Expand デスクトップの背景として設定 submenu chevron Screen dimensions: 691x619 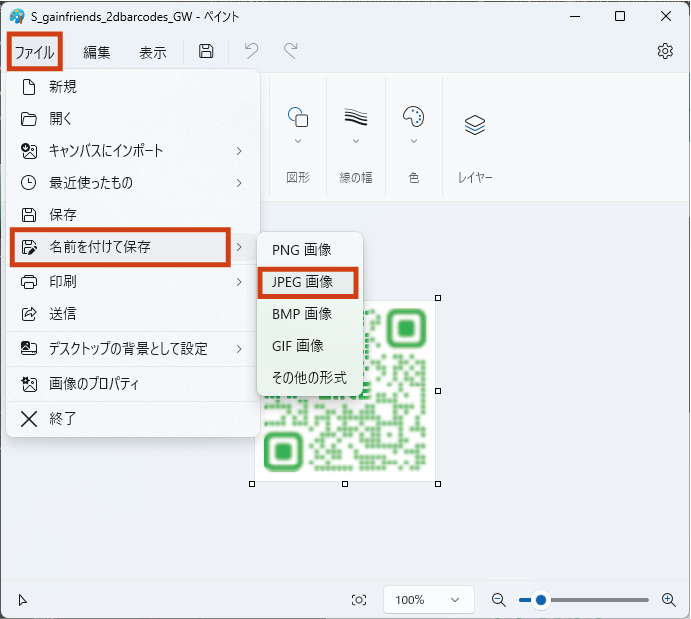point(239,349)
